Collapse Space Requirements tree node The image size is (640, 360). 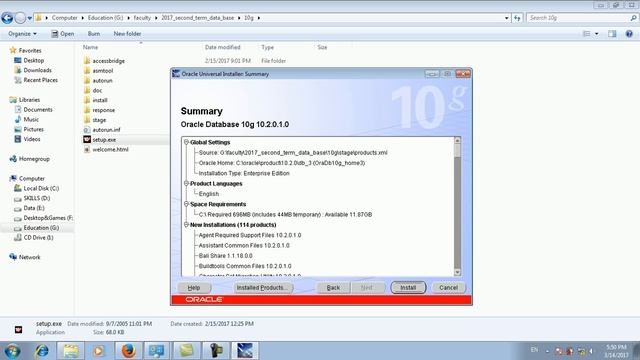click(186, 204)
